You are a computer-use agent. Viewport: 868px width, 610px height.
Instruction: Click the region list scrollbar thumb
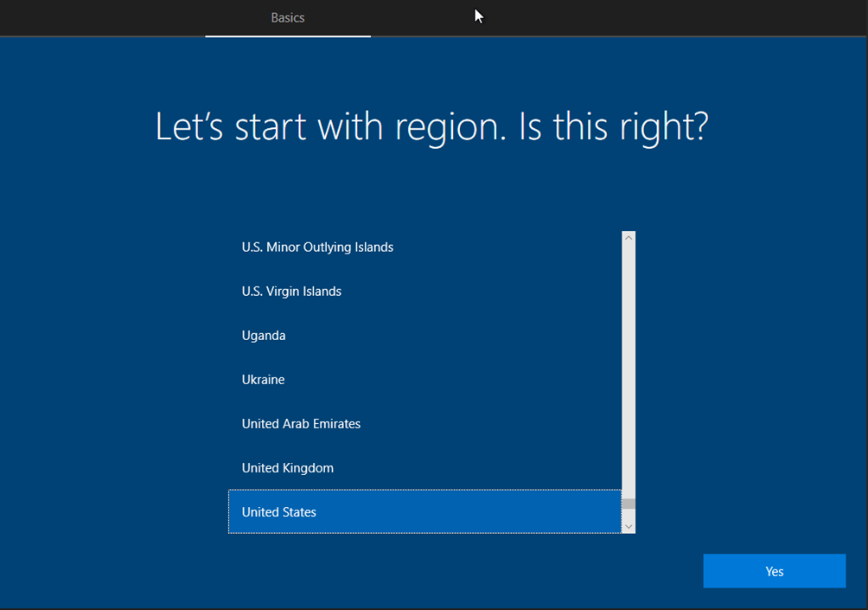[629, 504]
